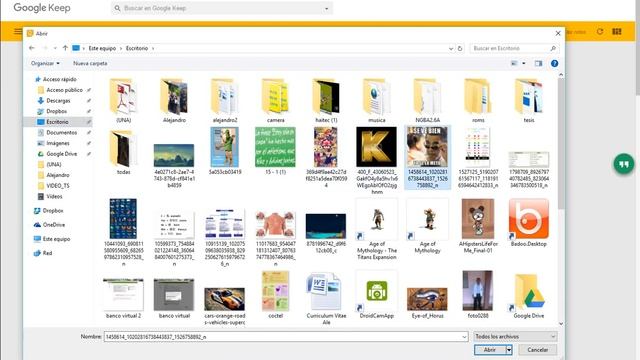Select the pinned Dropbox under Acceso rápido

pos(56,111)
